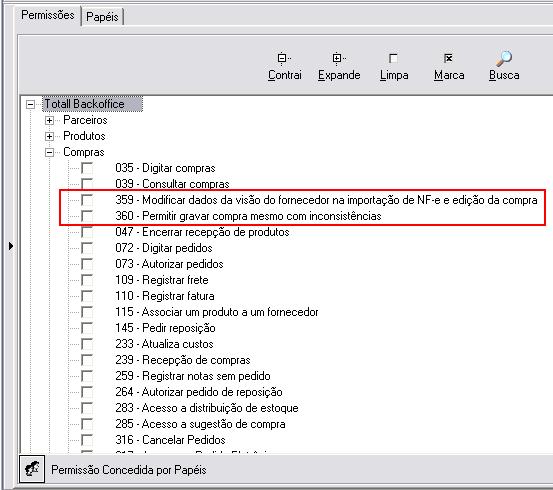Select text '360 - Permitir gravar compra mesmo com inconsistências'

(248, 216)
